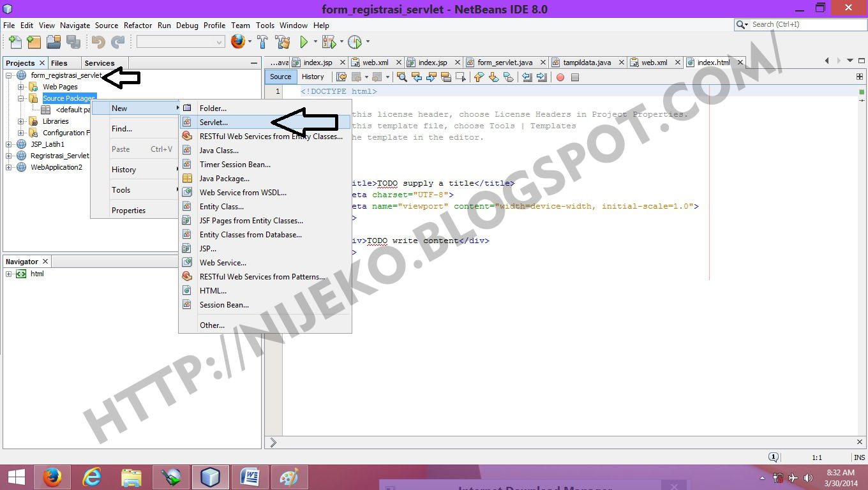Click the Undo icon in the toolbar
This screenshot has height=490, width=868.
98,41
